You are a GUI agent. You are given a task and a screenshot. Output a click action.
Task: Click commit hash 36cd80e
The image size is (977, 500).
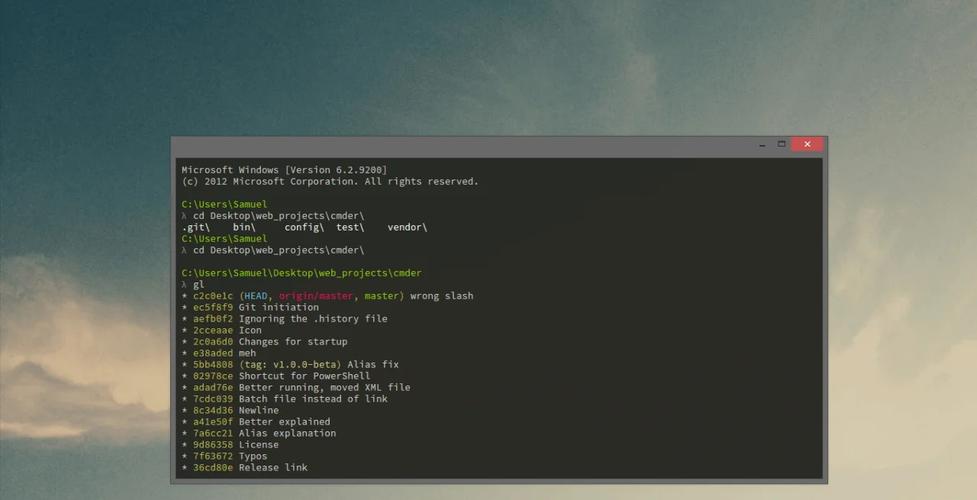212,468
